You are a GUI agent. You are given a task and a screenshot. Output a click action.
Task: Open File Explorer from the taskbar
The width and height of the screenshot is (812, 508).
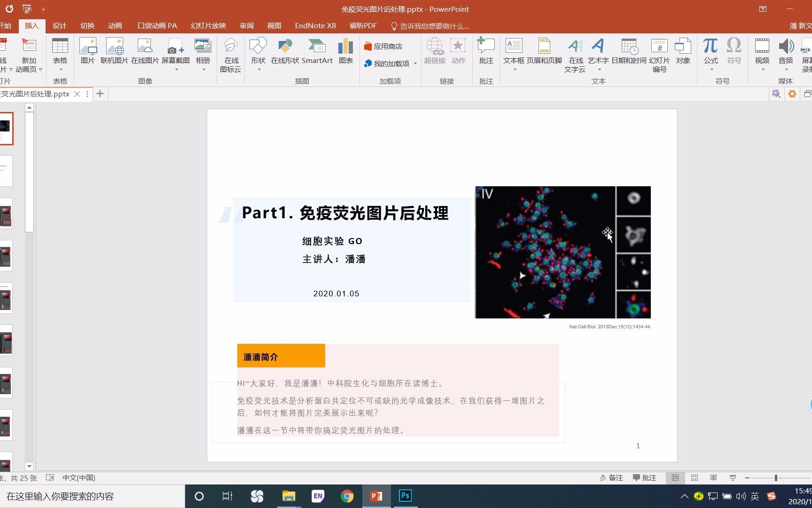coord(289,496)
